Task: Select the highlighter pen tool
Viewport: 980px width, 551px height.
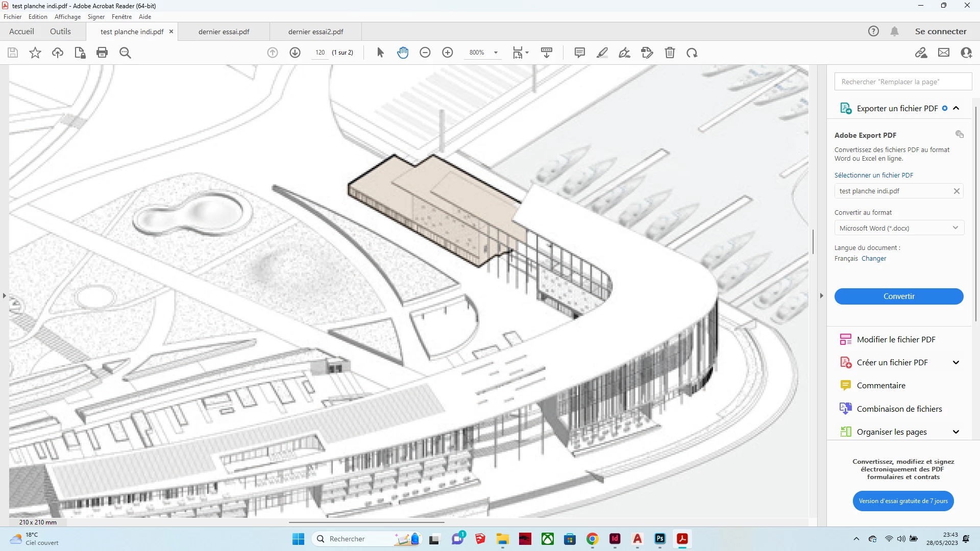Action: (602, 53)
